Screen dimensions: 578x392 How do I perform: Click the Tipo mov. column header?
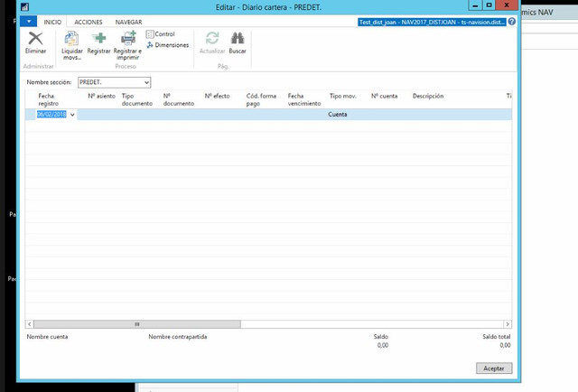(x=343, y=97)
